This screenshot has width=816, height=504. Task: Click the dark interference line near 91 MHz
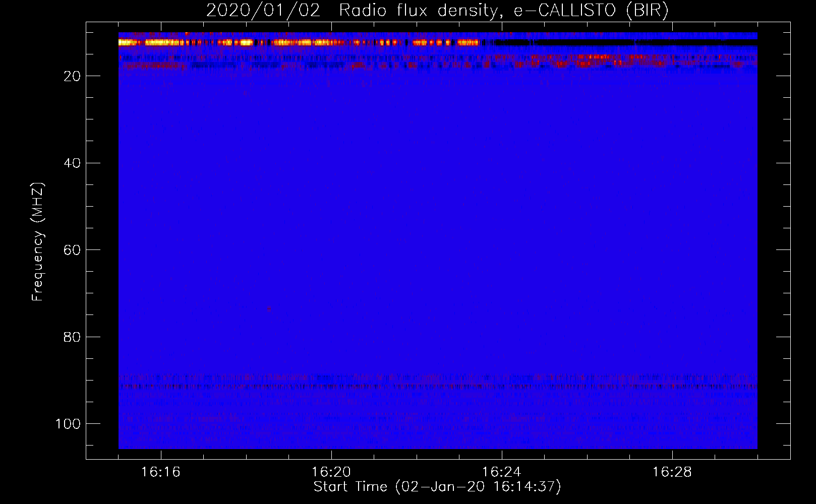click(x=438, y=387)
